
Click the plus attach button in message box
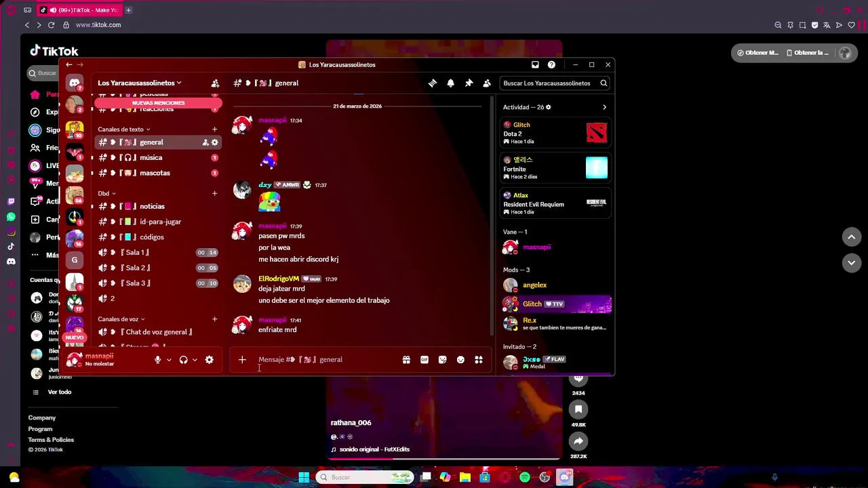pos(242,360)
